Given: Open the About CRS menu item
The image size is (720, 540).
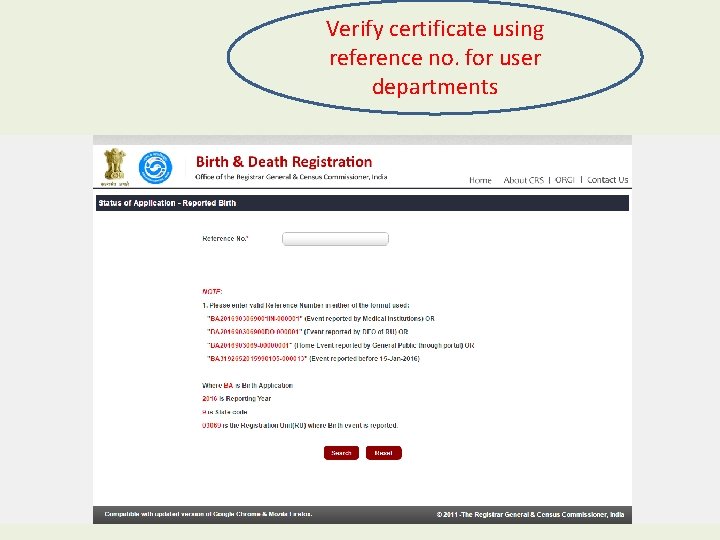Looking at the screenshot, I should coord(523,180).
